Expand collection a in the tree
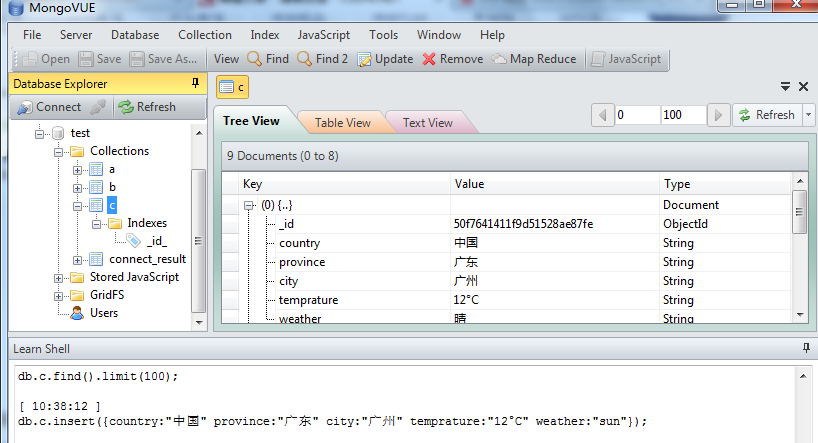Image resolution: width=818 pixels, height=443 pixels. (x=78, y=169)
